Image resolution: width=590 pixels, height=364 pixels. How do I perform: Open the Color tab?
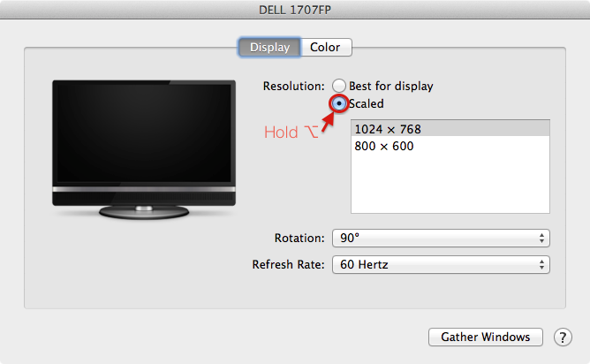[x=325, y=48]
